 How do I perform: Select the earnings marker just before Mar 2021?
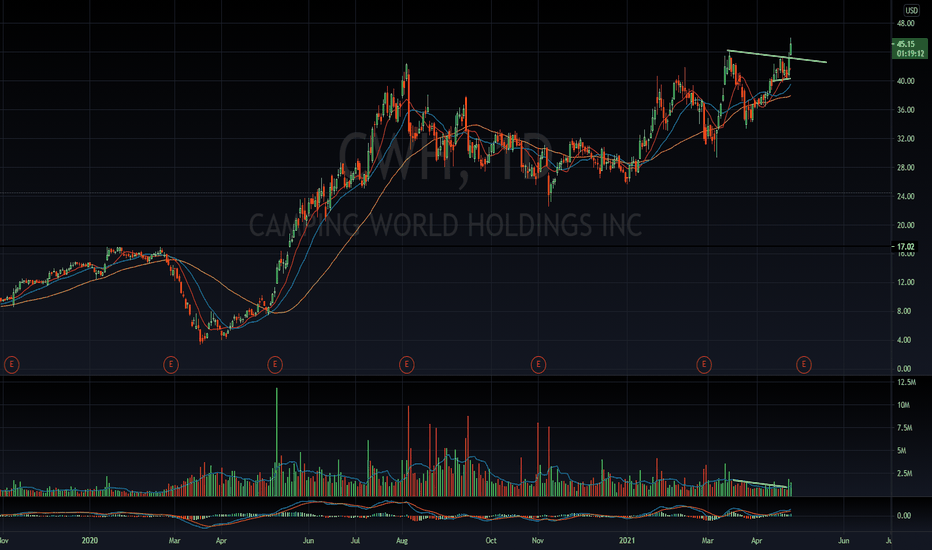pyautogui.click(x=704, y=364)
